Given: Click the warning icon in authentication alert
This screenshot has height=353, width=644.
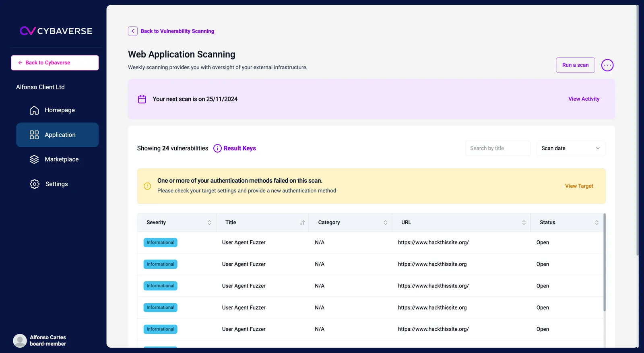Looking at the screenshot, I should (147, 186).
